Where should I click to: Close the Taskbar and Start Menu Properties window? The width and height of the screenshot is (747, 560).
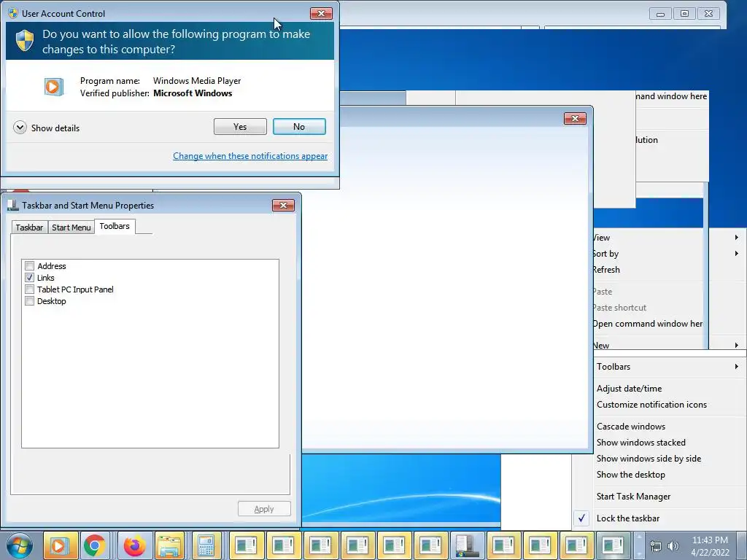point(284,205)
